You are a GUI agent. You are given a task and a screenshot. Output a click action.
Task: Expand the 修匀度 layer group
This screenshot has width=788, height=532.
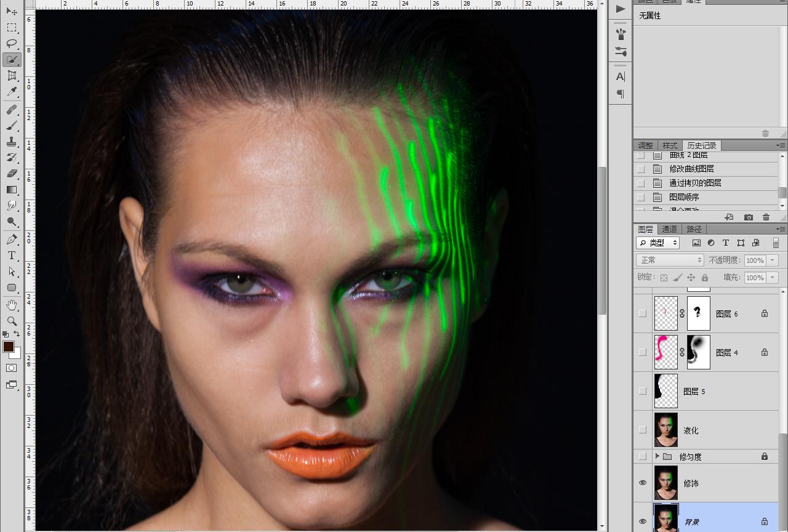(x=657, y=456)
